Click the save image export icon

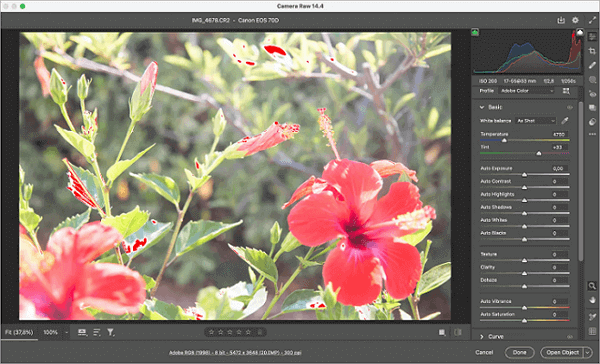561,20
